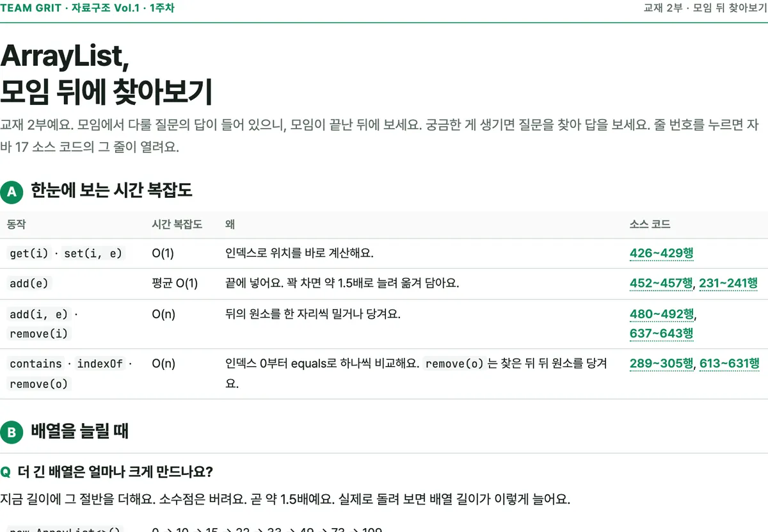768x532 pixels.
Task: Click the 동작 column header
Action: pos(16,224)
